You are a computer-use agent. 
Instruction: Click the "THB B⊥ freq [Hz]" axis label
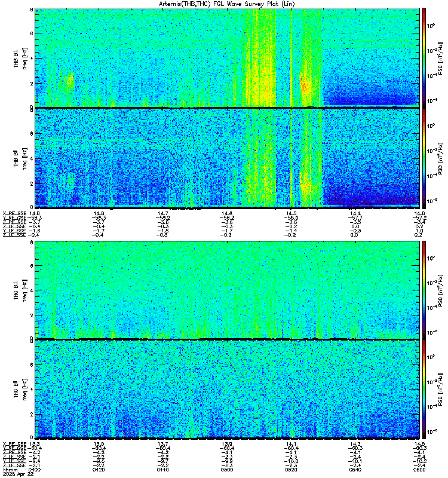pyautogui.click(x=20, y=58)
